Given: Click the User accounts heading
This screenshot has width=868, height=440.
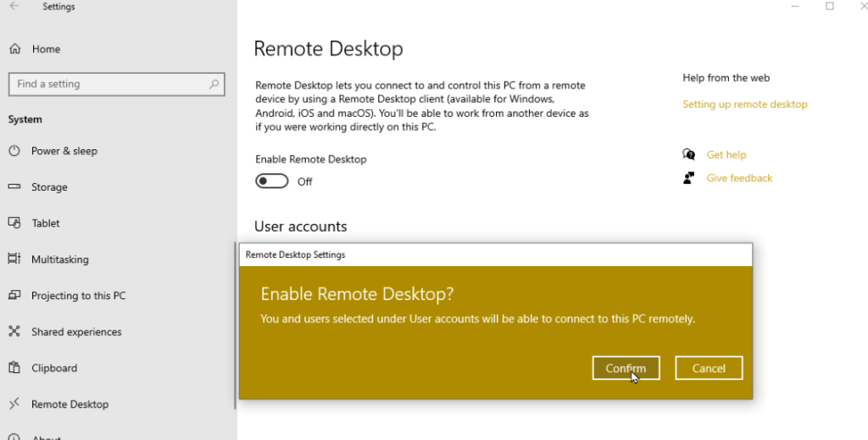Looking at the screenshot, I should (301, 226).
